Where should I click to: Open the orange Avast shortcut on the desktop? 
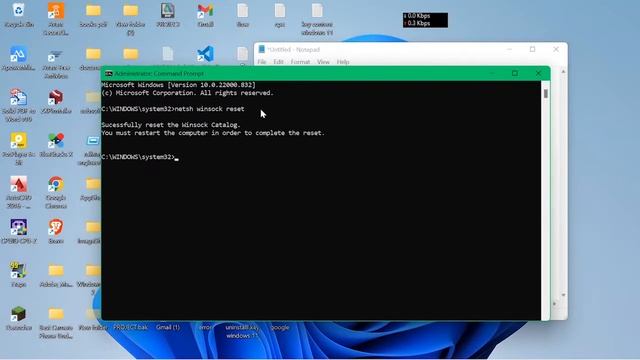(x=56, y=11)
